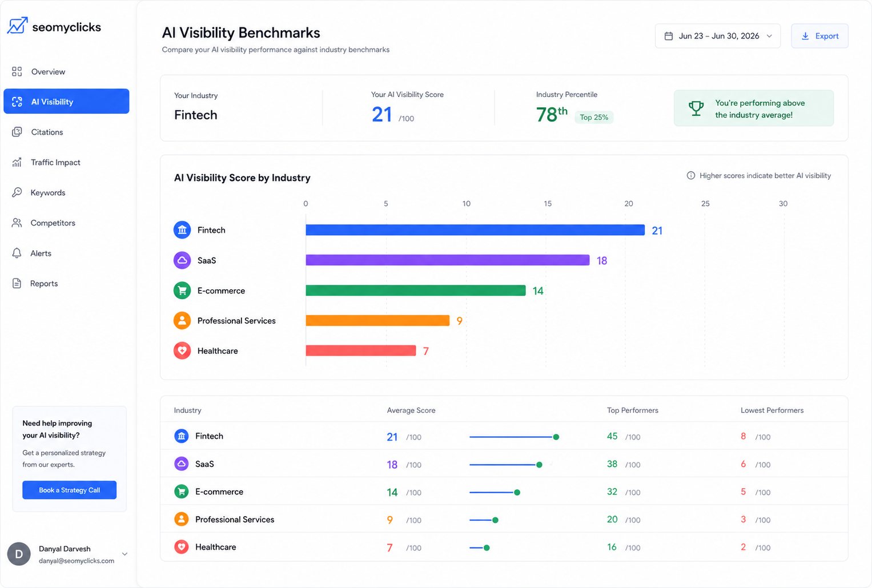Click the Professional Services score slider dot
The image size is (872, 588).
coord(495,520)
